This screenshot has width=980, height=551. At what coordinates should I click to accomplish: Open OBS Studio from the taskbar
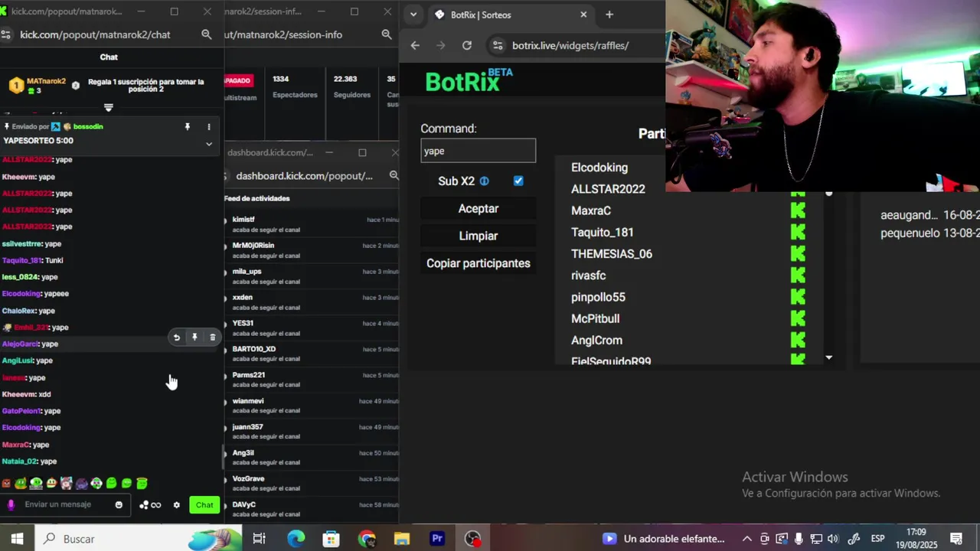coord(472,539)
